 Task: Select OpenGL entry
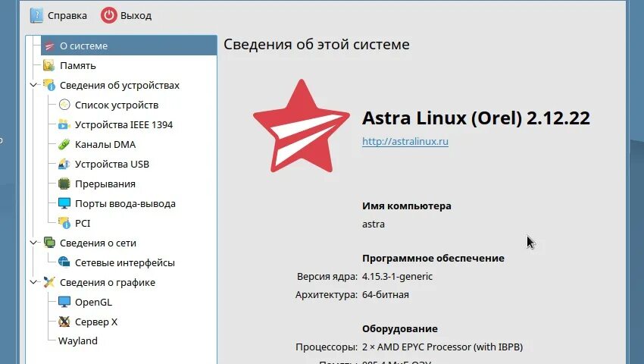(93, 302)
